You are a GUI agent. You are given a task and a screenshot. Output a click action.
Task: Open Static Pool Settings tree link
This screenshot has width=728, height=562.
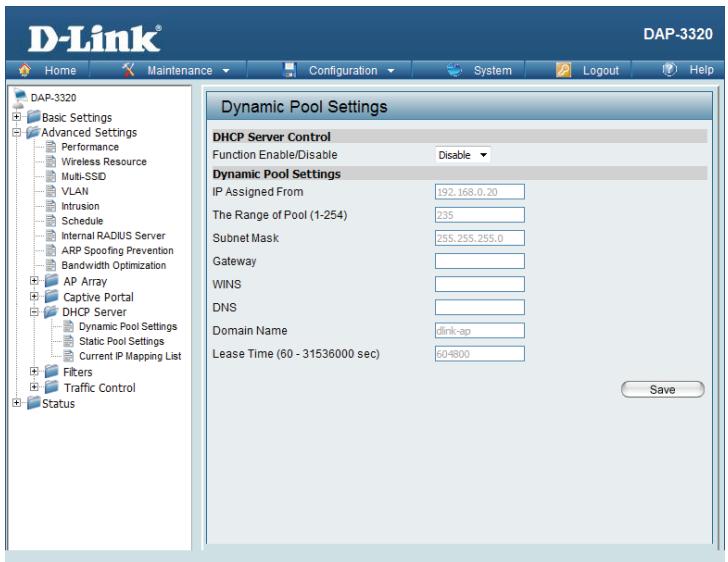121,341
